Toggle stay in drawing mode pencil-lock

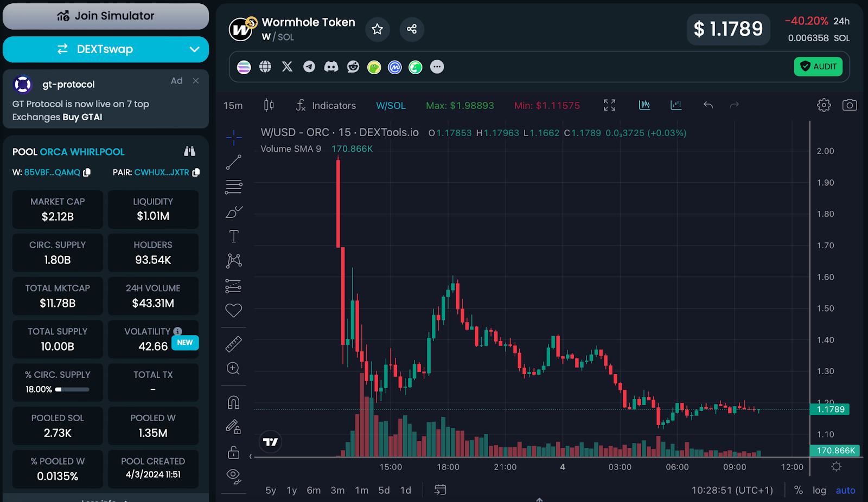(x=234, y=427)
